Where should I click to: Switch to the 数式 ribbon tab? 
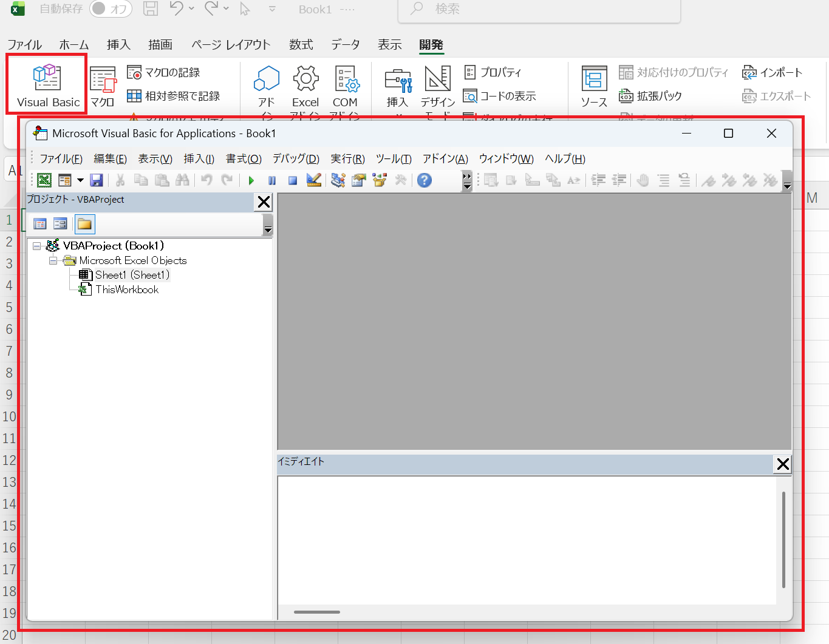(x=301, y=44)
